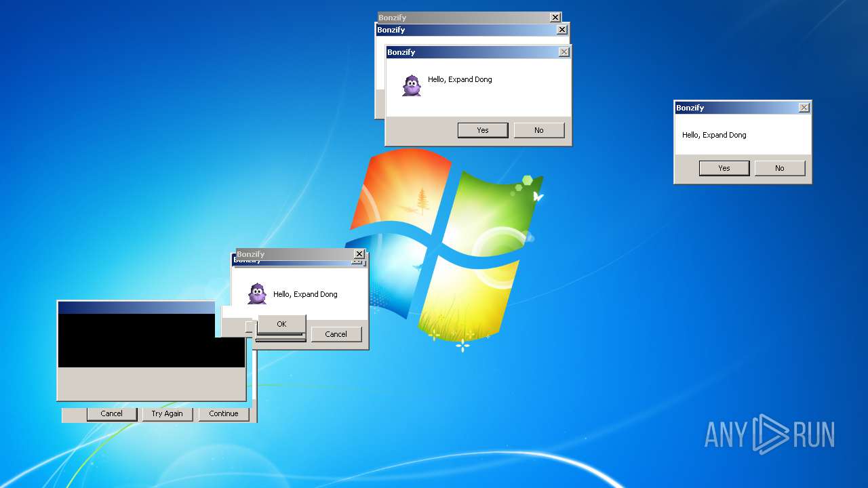Click No in the top-center Bonzify dialog

pos(539,130)
